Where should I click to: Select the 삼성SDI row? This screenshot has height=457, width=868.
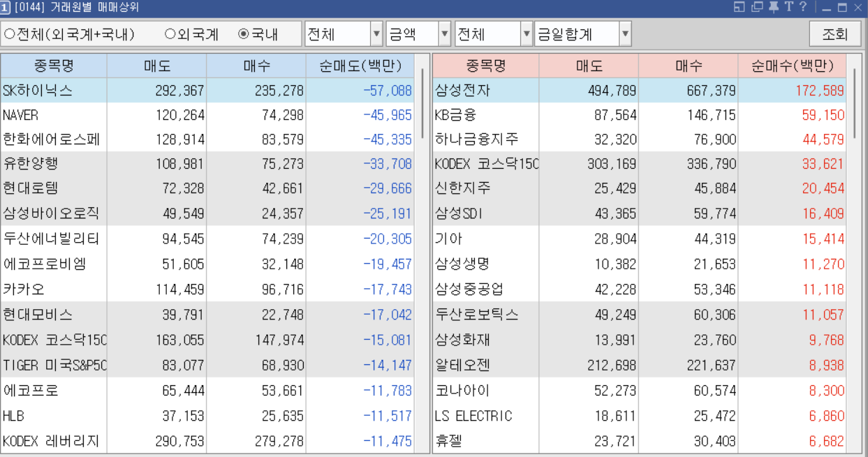(639, 213)
